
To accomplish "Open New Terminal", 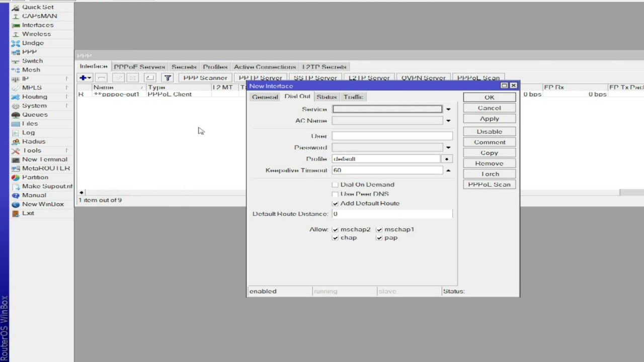I will [44, 159].
